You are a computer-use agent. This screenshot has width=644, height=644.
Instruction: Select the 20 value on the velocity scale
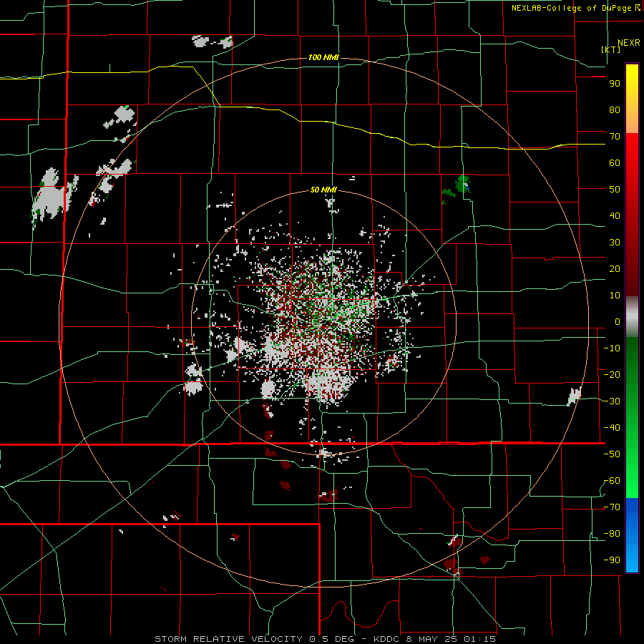pyautogui.click(x=615, y=268)
